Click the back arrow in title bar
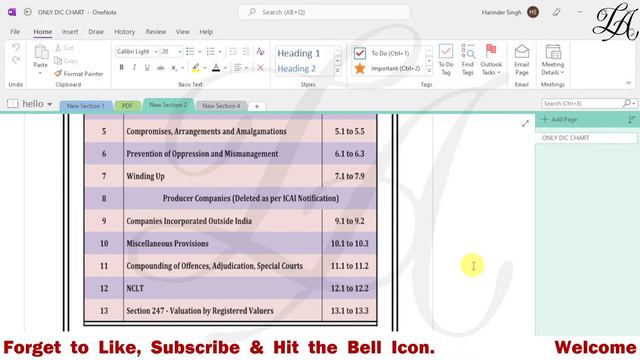The height and width of the screenshot is (360, 640). [x=28, y=12]
